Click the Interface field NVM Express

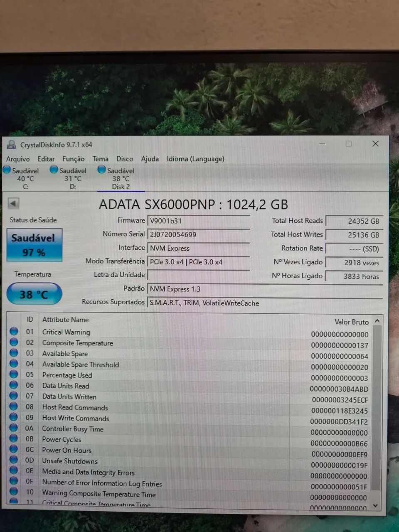(198, 248)
